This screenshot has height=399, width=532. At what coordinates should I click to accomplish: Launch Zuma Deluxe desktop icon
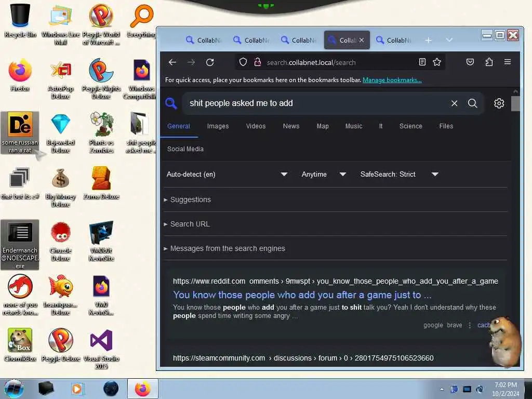point(101,183)
